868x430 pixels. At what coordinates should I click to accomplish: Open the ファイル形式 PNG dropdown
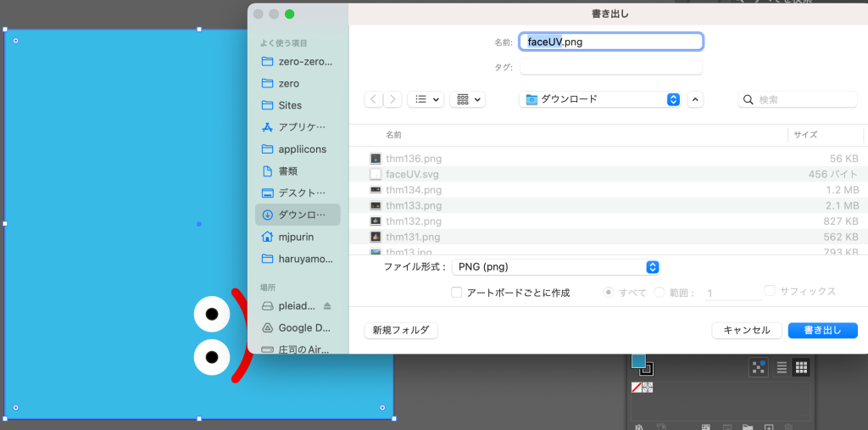[x=556, y=266]
